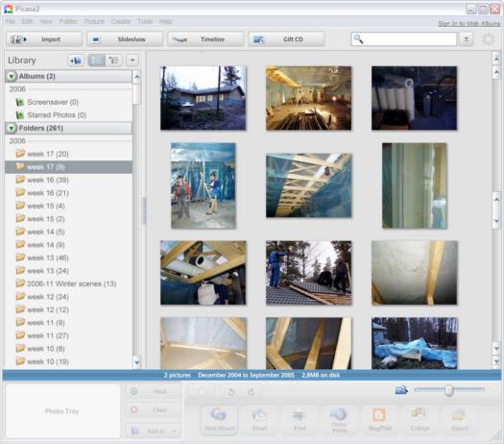The width and height of the screenshot is (504, 444).
Task: Select the workers on roof thumbnail
Action: point(308,273)
